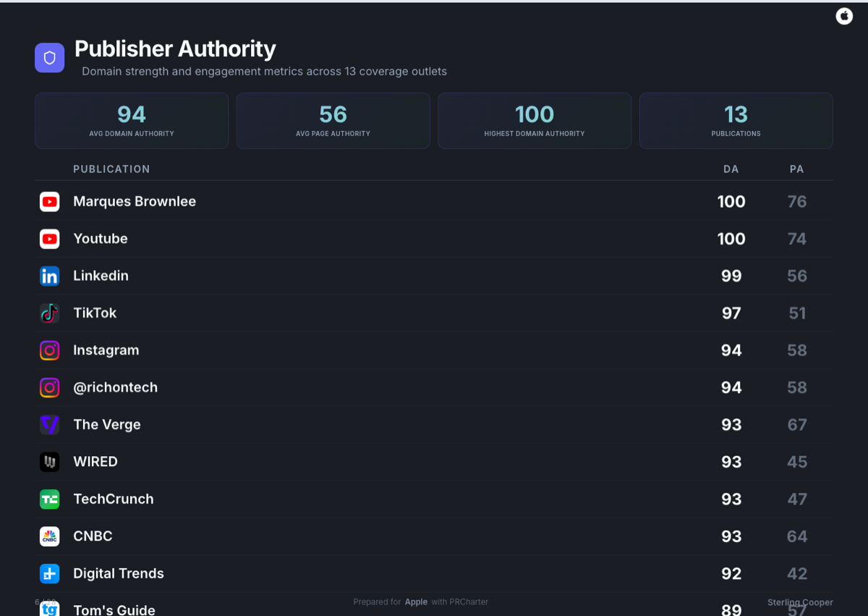Click the TechCrunch logo icon
This screenshot has height=616, width=868.
click(49, 499)
